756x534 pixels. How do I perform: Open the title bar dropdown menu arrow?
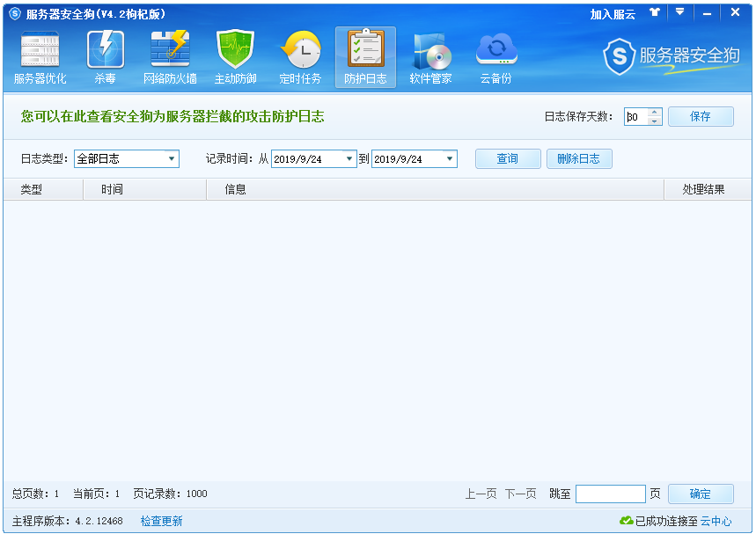[x=679, y=12]
